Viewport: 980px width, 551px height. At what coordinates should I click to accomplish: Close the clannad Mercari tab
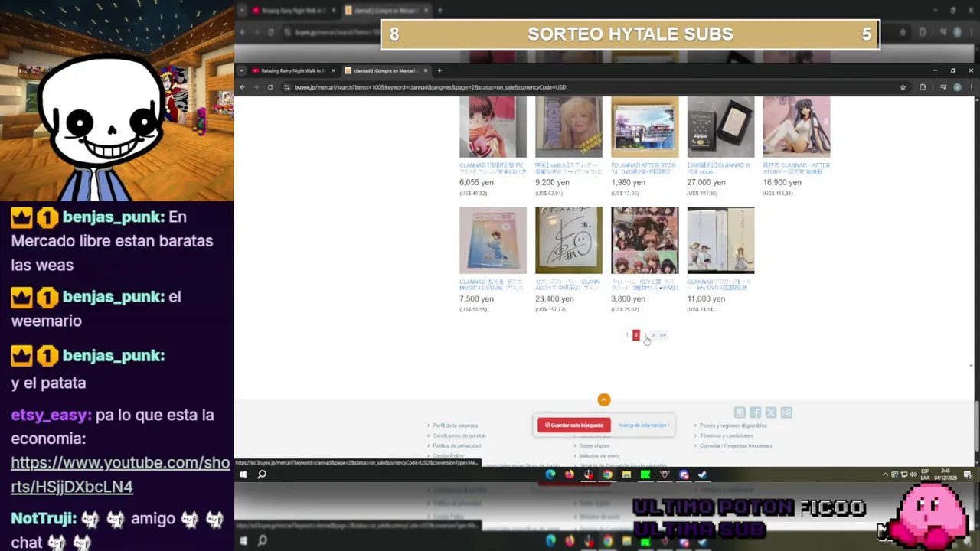pyautogui.click(x=426, y=70)
